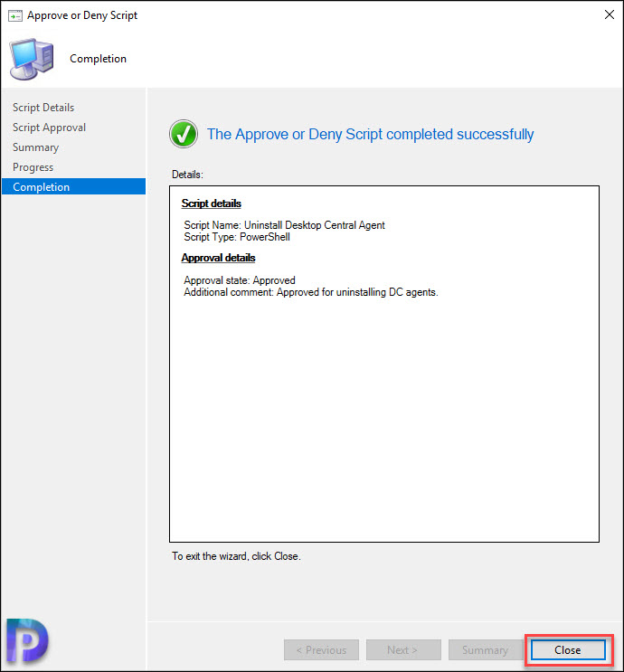
Task: Click the 'Completion' header title text
Action: (99, 59)
